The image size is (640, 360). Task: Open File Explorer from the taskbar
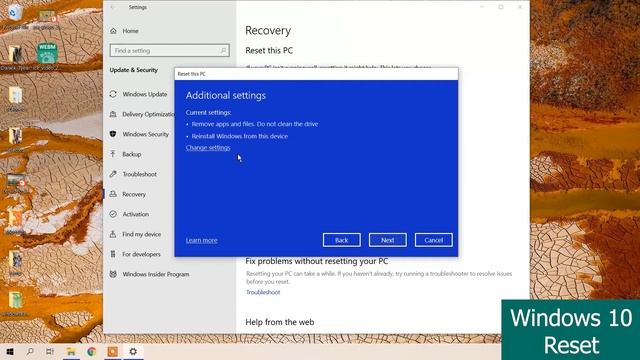click(71, 351)
